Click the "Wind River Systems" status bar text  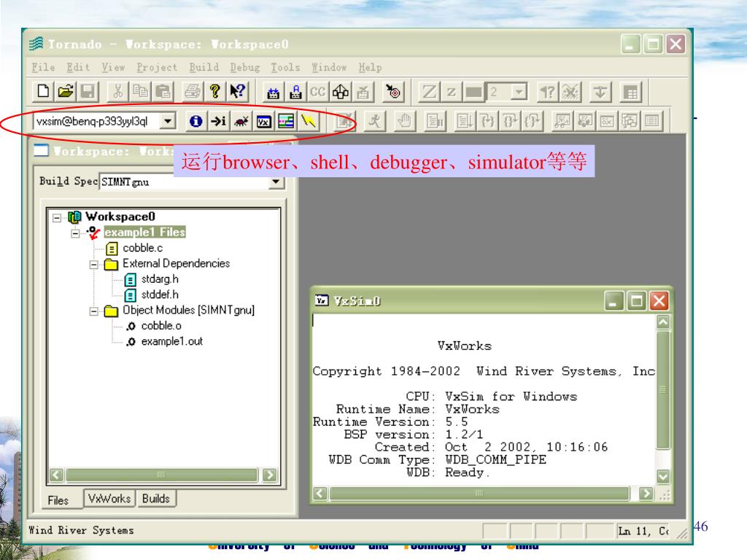81,531
